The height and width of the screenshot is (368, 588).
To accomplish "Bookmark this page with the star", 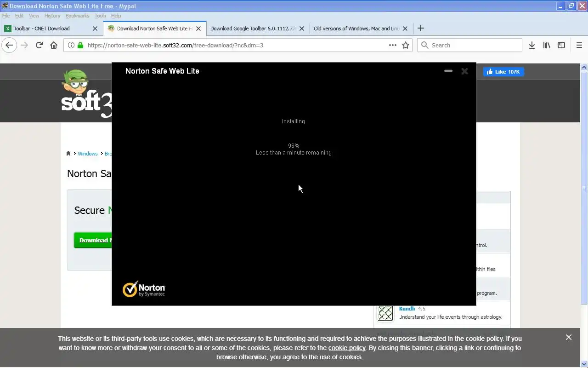I will click(406, 45).
